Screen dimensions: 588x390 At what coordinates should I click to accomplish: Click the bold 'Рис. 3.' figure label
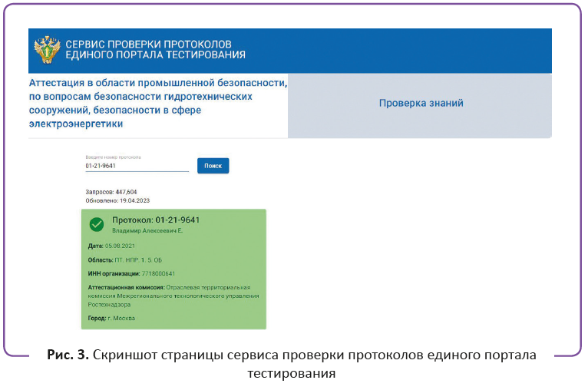[68, 355]
